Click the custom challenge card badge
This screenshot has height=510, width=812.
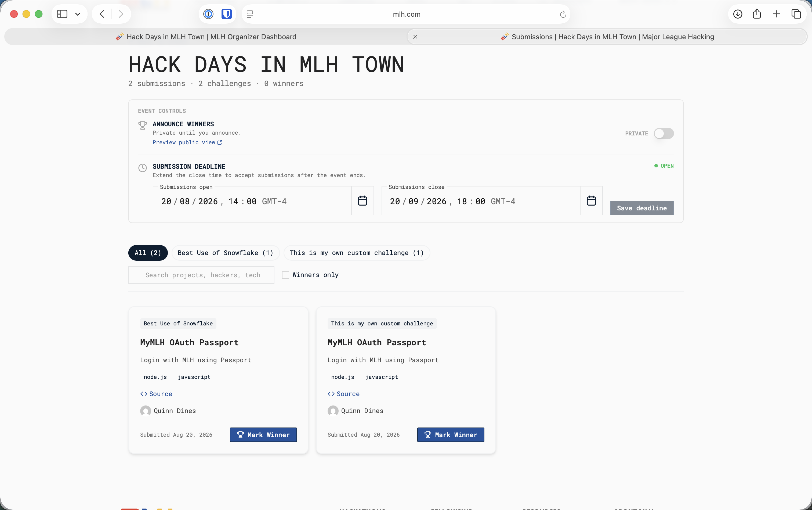click(382, 324)
